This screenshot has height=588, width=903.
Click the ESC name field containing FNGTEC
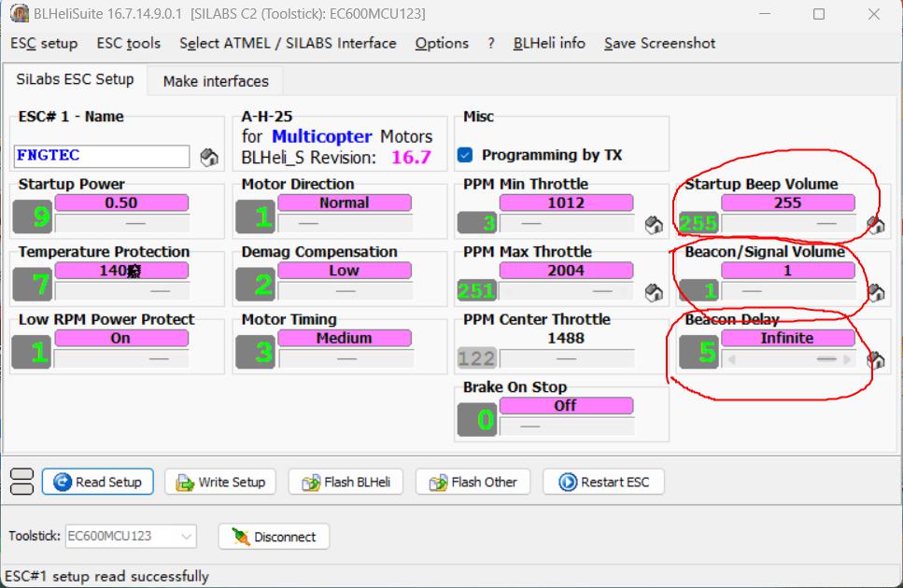(x=102, y=156)
